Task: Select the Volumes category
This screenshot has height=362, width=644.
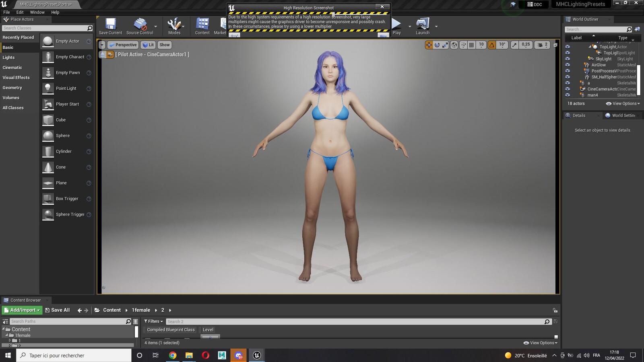Action: click(11, 98)
